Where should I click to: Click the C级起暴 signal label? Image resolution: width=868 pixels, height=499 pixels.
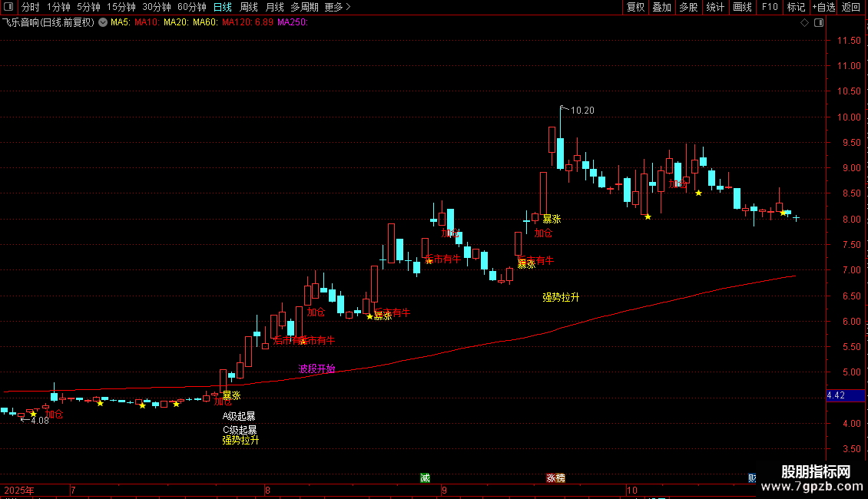pyautogui.click(x=240, y=430)
